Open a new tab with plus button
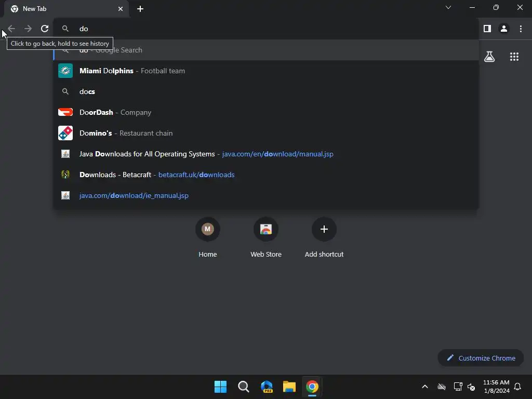The image size is (532, 399). 140,9
